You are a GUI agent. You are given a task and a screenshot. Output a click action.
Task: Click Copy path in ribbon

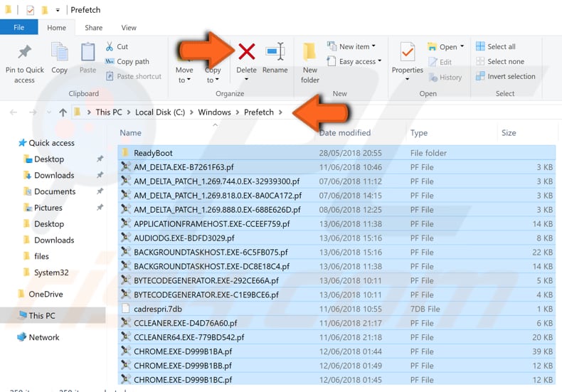(x=127, y=62)
